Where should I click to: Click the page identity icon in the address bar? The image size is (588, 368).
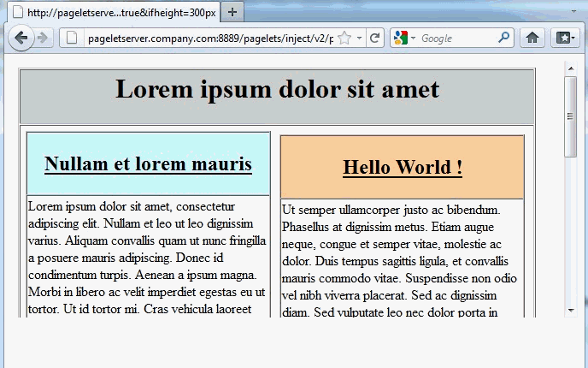click(x=72, y=38)
